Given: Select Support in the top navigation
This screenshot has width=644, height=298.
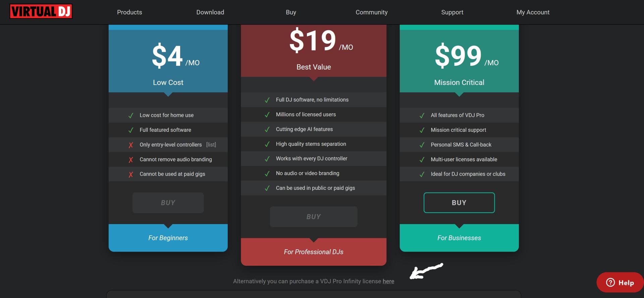Looking at the screenshot, I should point(452,12).
